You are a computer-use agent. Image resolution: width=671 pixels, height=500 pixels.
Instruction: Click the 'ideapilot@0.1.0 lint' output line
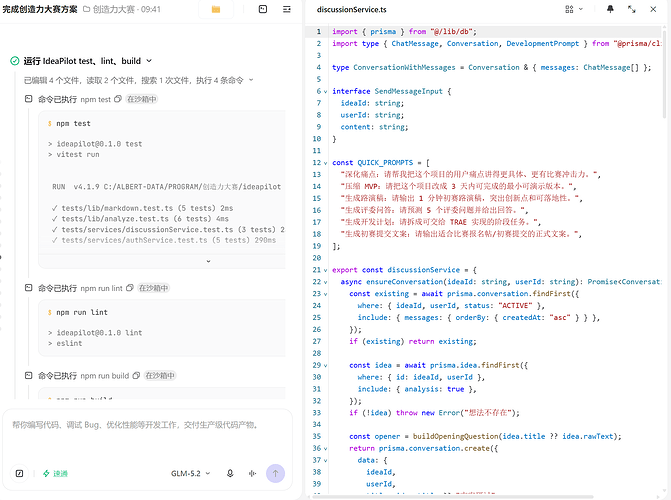pyautogui.click(x=95, y=333)
